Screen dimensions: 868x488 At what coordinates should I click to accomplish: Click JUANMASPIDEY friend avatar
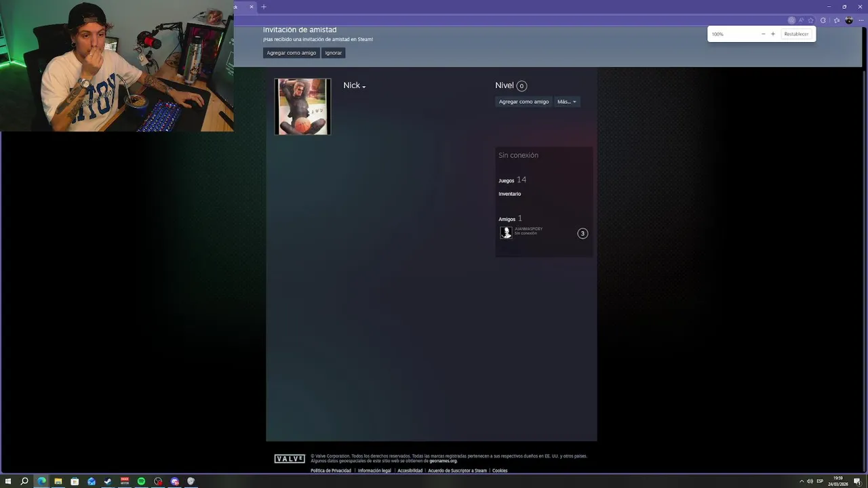click(506, 232)
